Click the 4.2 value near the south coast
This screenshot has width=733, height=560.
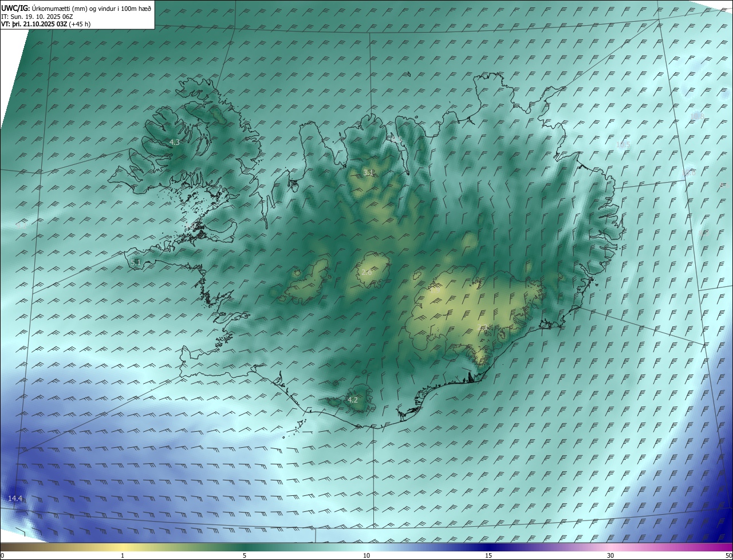click(353, 400)
